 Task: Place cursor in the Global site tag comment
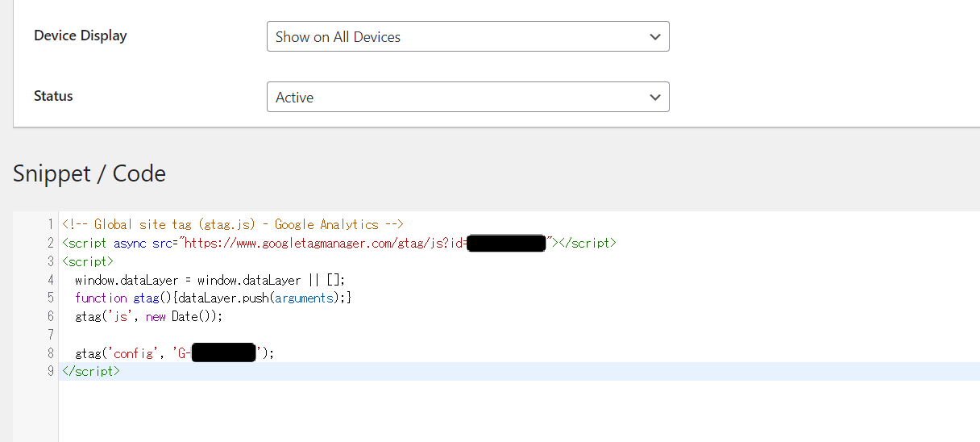pyautogui.click(x=232, y=224)
